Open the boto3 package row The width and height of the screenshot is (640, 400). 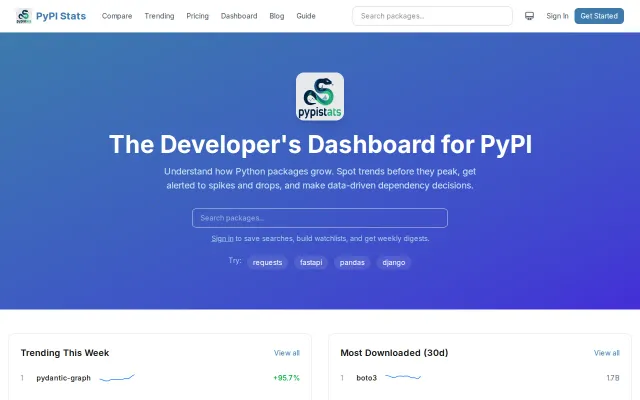[480, 378]
